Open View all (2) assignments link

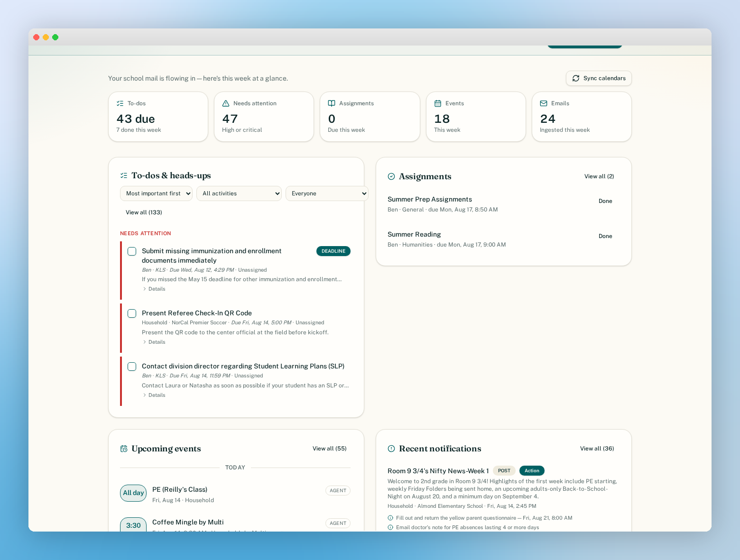(x=599, y=176)
